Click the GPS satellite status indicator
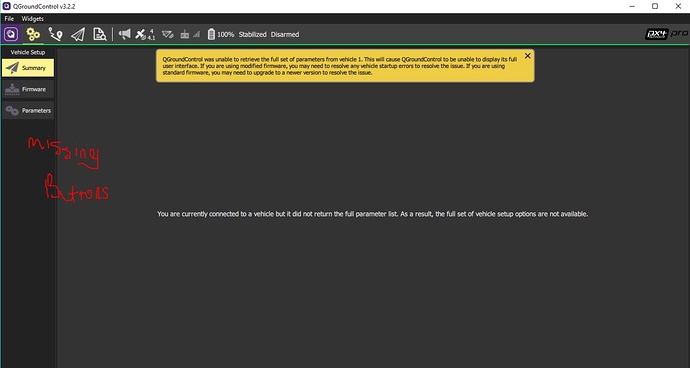 click(145, 34)
